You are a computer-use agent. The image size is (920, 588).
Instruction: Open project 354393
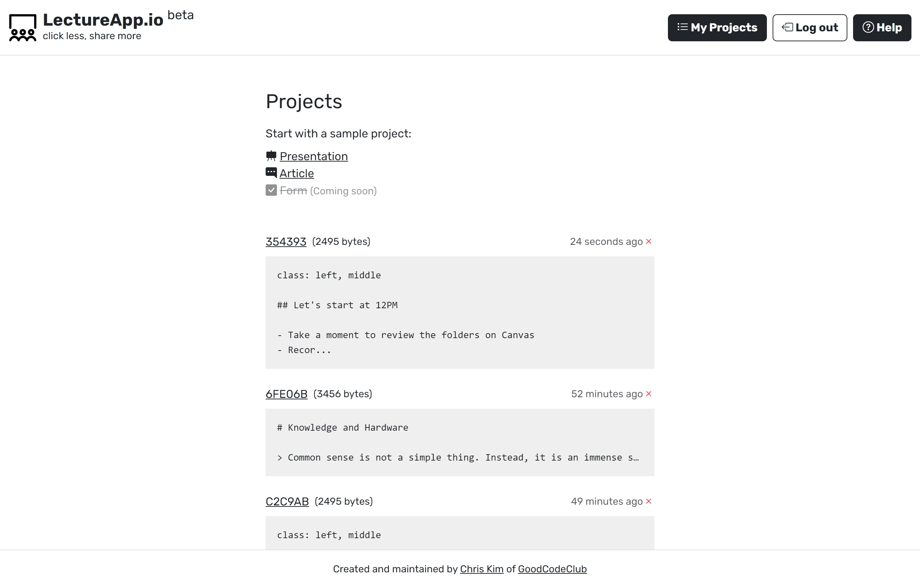click(x=286, y=241)
